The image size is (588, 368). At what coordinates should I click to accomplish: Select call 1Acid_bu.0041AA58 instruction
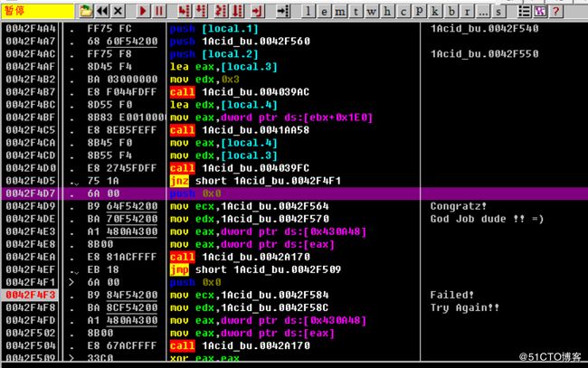(x=240, y=130)
